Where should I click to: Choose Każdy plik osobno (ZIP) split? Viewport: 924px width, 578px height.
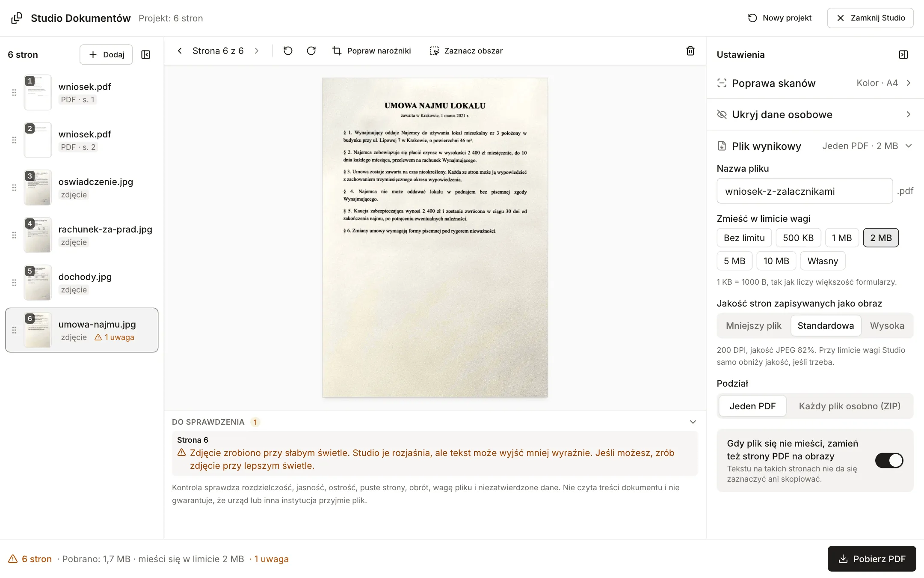[x=850, y=406]
